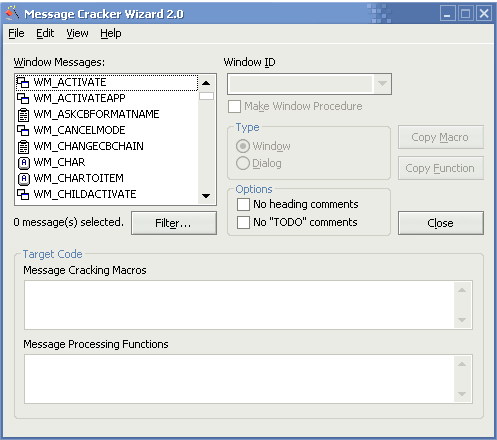Choose the WM_CHILDACTIVATE window icon
497x440 pixels.
tap(23, 194)
